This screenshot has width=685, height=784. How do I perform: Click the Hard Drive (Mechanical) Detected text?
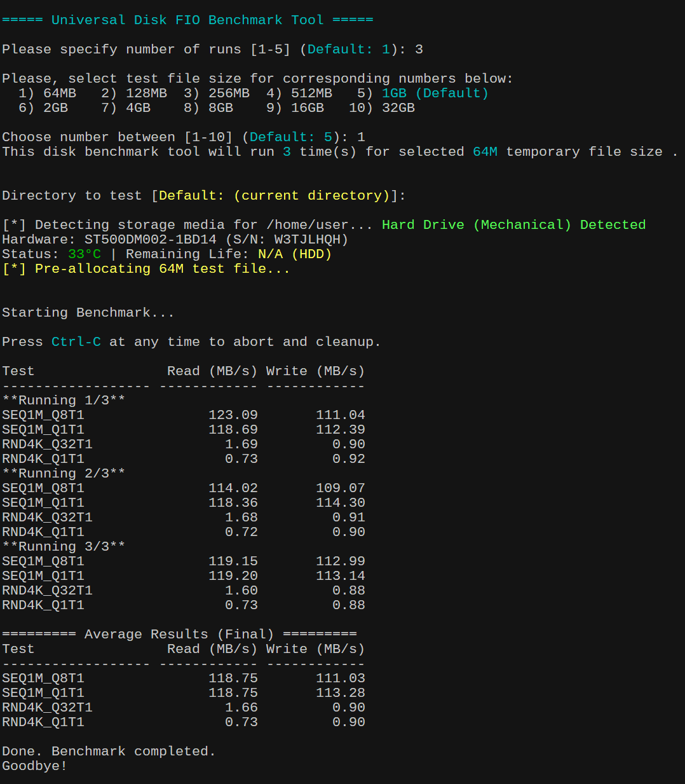click(513, 224)
